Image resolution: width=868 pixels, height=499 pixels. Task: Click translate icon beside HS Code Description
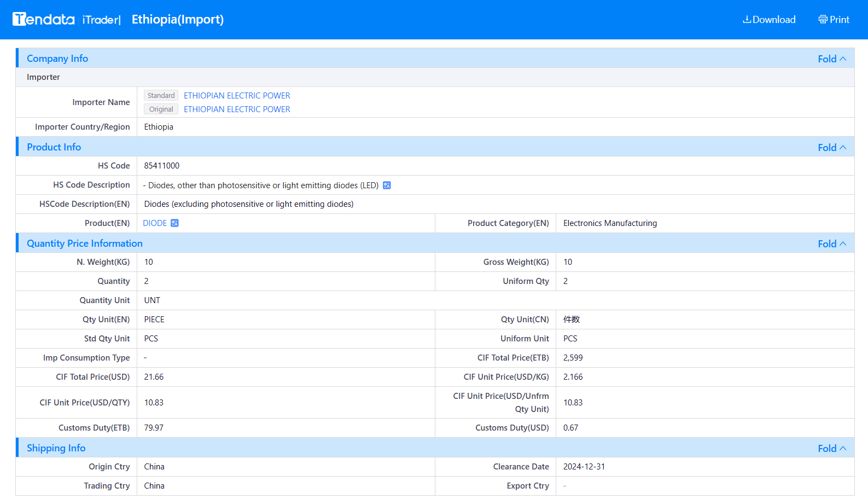click(x=387, y=185)
